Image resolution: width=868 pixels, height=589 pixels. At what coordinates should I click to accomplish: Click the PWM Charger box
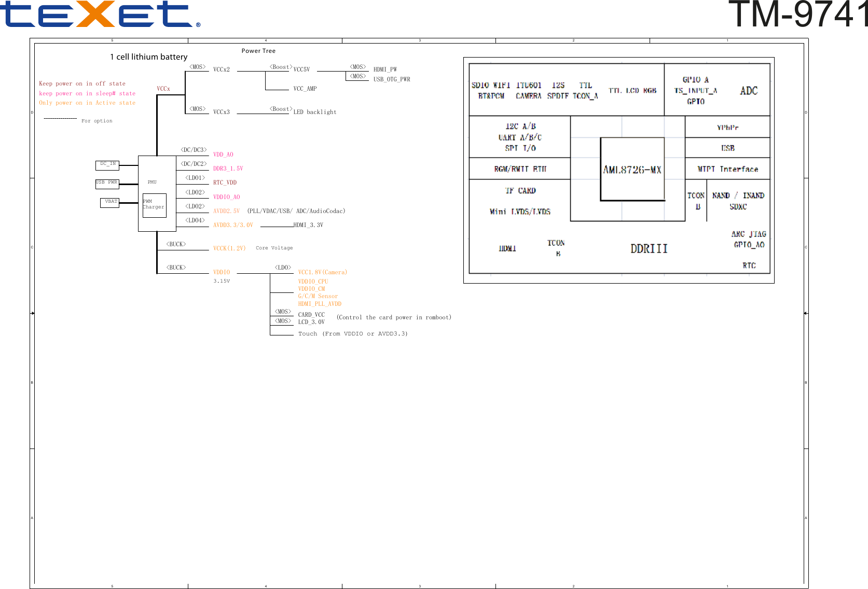(x=154, y=206)
